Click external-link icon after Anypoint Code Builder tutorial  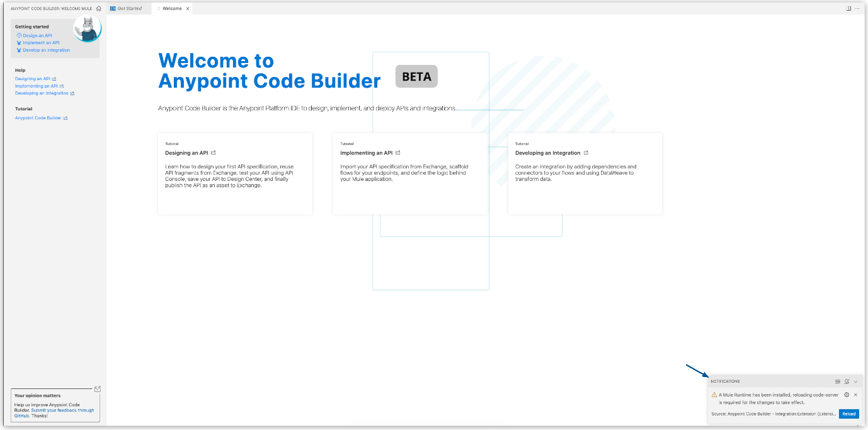click(66, 118)
